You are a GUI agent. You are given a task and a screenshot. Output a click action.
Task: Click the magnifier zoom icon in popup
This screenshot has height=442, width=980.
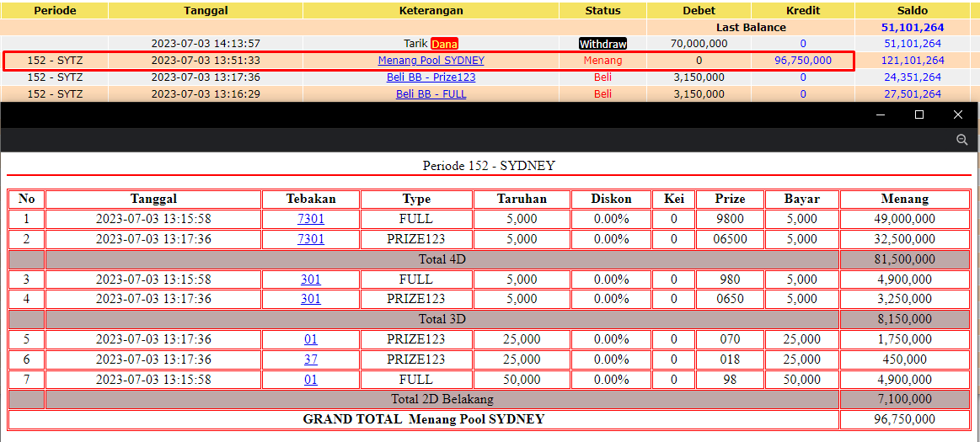tap(961, 140)
